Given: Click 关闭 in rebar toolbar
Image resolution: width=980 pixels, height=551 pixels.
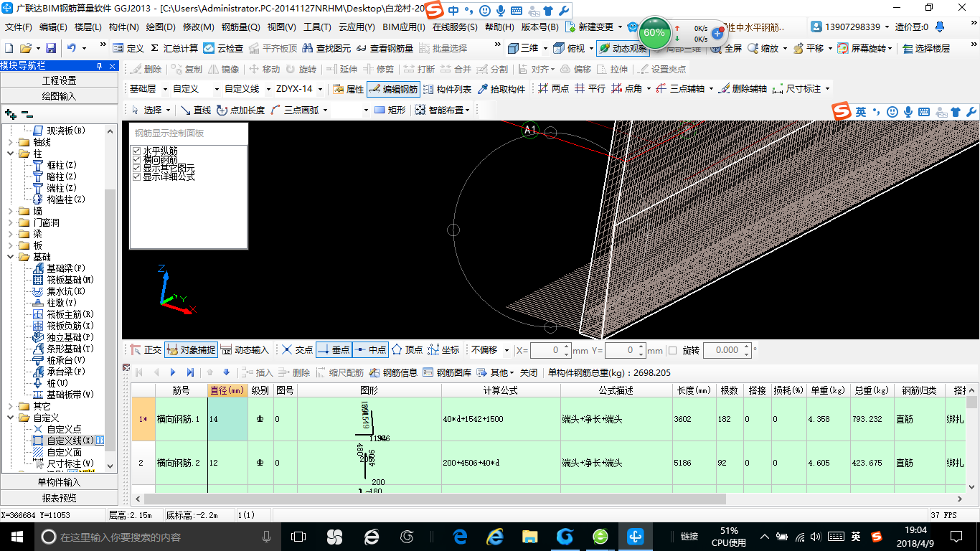Looking at the screenshot, I should coord(529,372).
